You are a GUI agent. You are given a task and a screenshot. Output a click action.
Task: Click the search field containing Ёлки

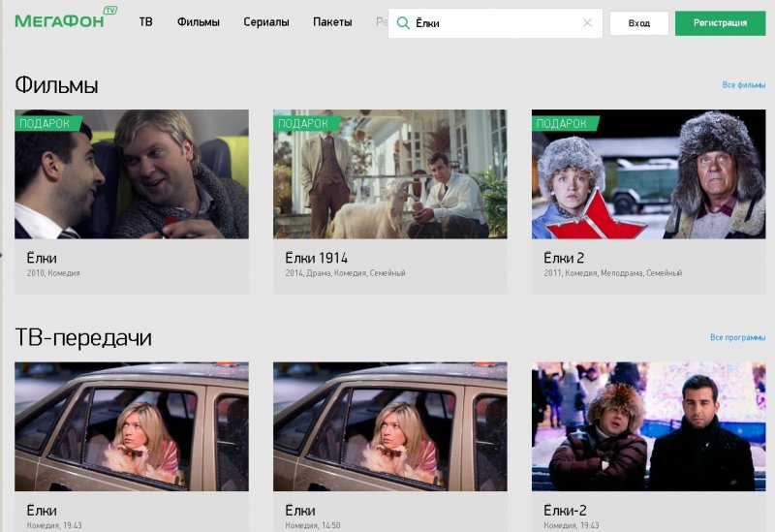tap(494, 23)
